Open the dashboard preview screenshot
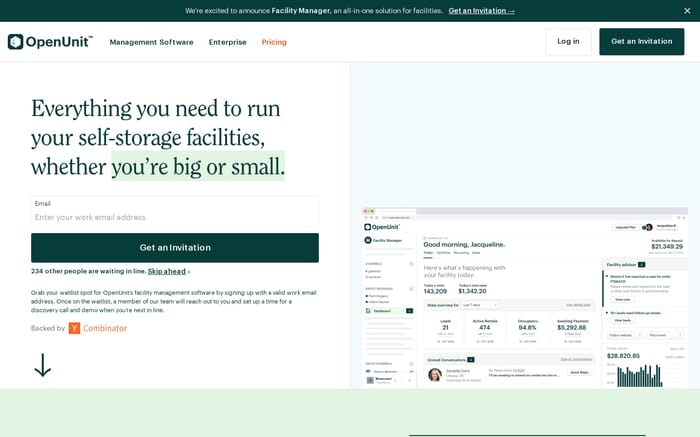This screenshot has height=437, width=700. [x=525, y=298]
